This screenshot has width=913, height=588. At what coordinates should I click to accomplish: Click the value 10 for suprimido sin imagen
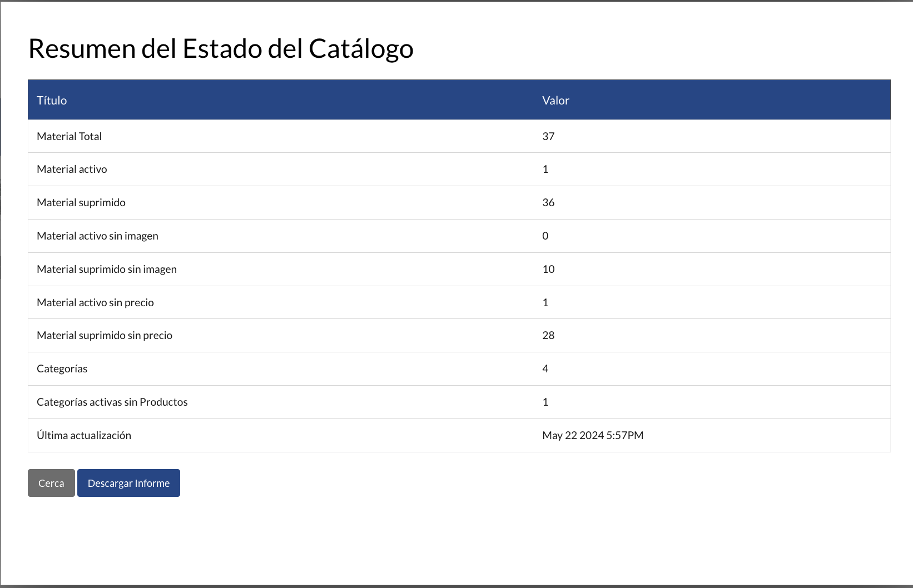[x=548, y=269]
